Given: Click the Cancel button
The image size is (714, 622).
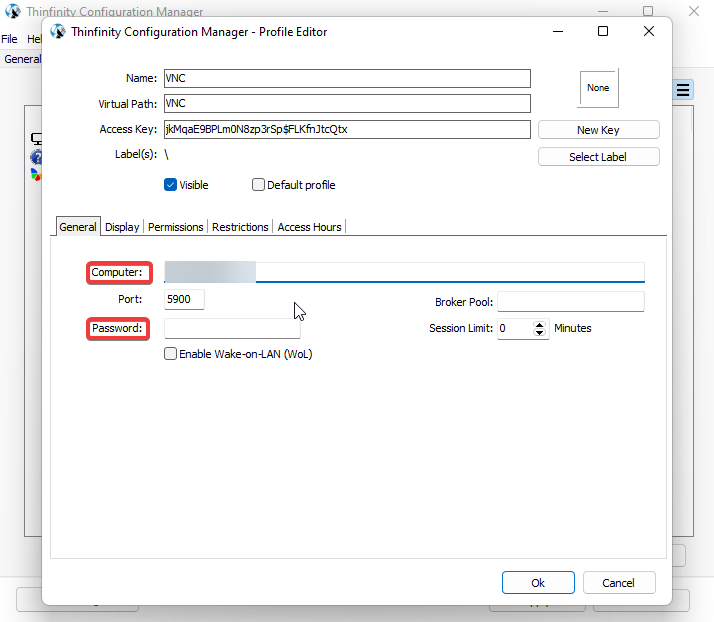Looking at the screenshot, I should pos(619,582).
